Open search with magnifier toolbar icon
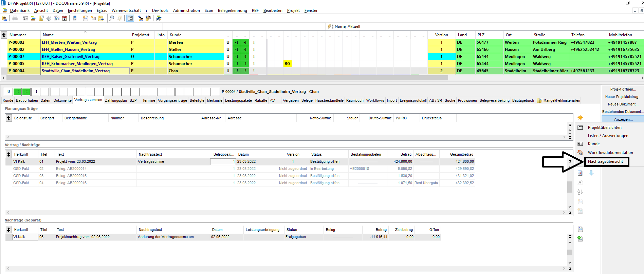The height and width of the screenshot is (274, 644). (x=111, y=18)
